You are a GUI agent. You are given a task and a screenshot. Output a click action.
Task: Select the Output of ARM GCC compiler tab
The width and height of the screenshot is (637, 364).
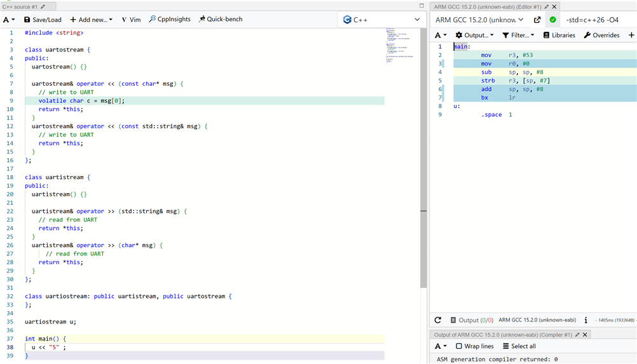[502, 334]
